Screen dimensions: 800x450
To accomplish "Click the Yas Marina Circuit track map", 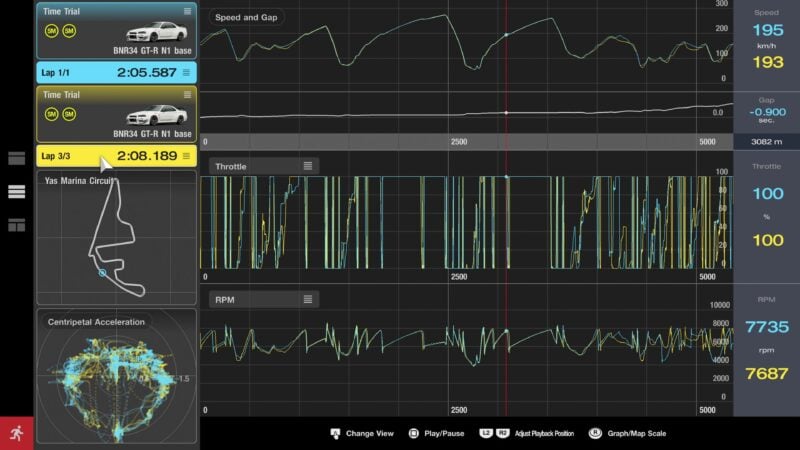I will click(116, 238).
